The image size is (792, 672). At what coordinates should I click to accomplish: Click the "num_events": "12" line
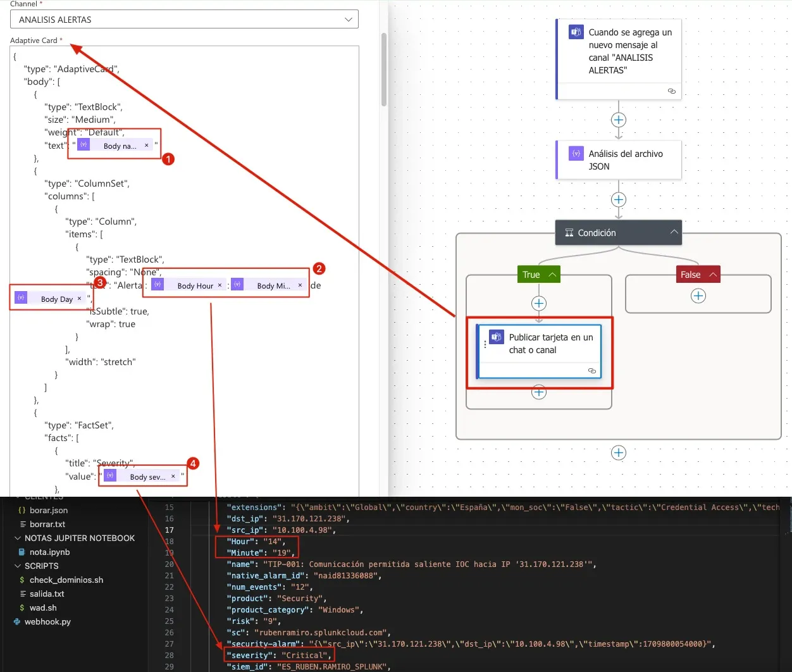(270, 587)
